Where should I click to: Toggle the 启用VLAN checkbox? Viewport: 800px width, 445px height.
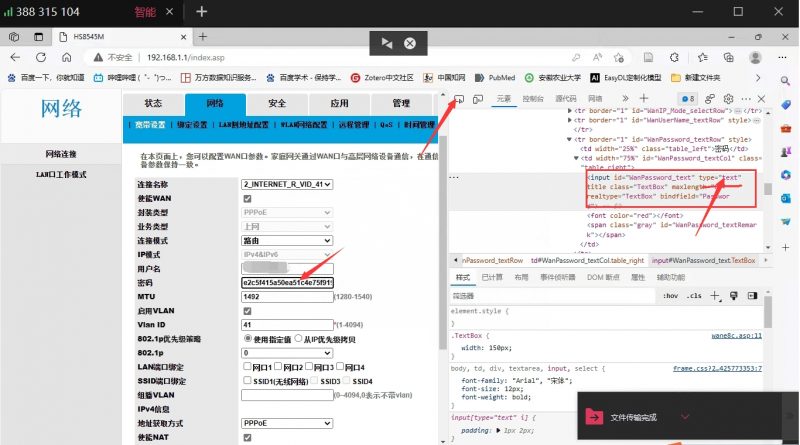(247, 311)
